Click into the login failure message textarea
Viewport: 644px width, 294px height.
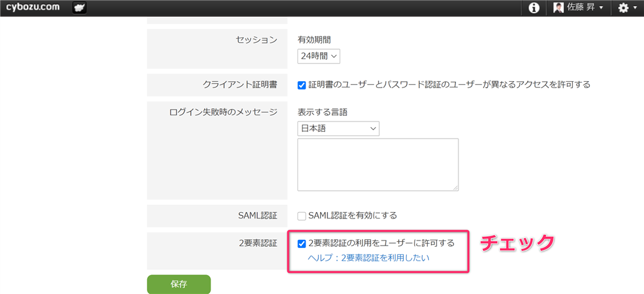click(378, 164)
